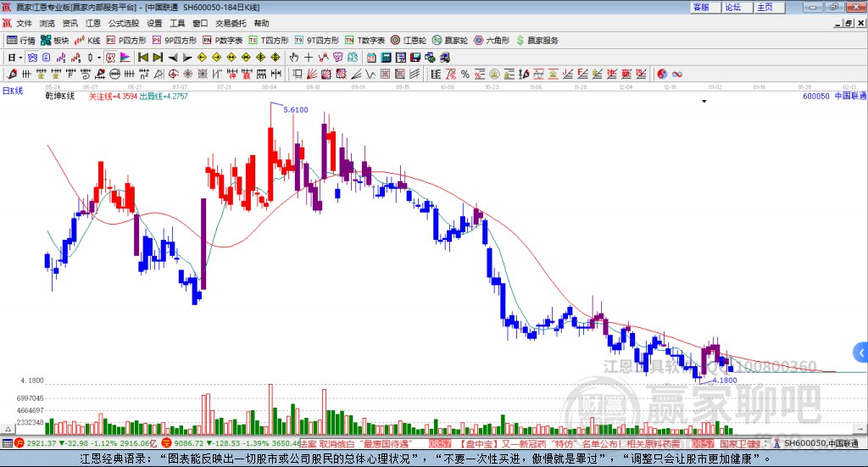Open the 江恩轮 Gann wheel tool
The width and height of the screenshot is (868, 467).
coord(408,41)
